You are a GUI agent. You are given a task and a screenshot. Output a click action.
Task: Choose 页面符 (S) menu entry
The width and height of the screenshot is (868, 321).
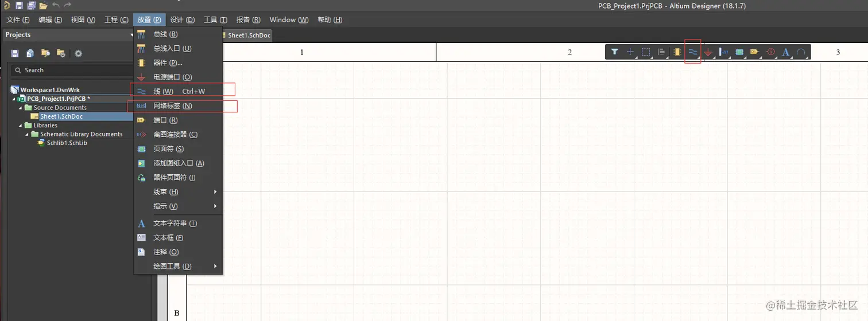click(x=178, y=149)
